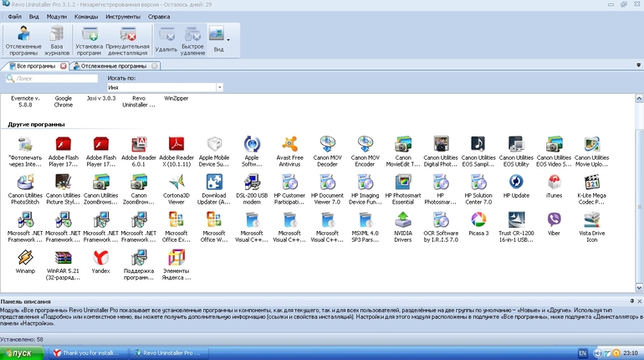Open the Инструменты menu

[x=123, y=16]
